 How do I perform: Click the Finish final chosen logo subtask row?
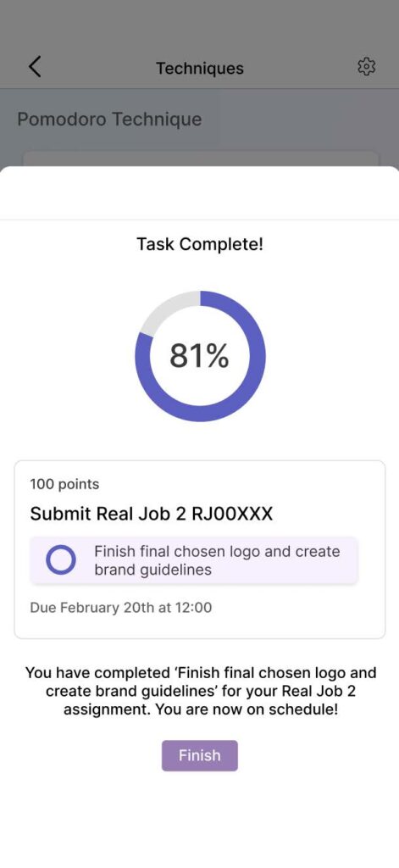tap(194, 560)
